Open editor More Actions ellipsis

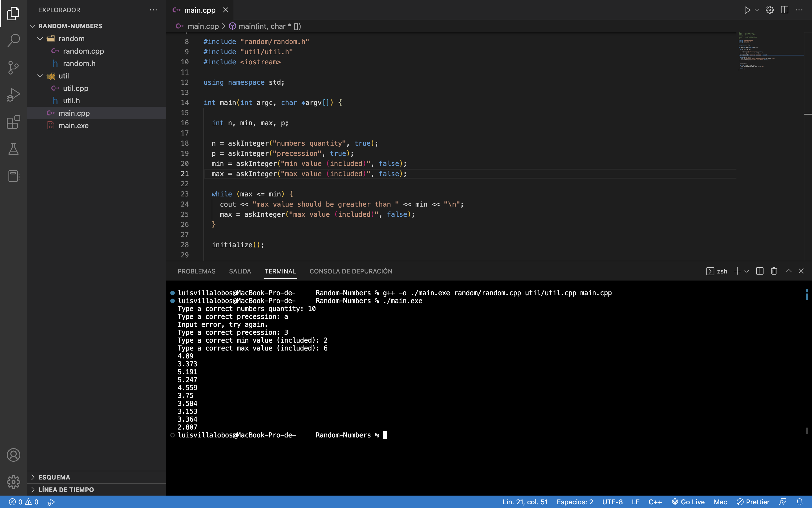tap(799, 10)
